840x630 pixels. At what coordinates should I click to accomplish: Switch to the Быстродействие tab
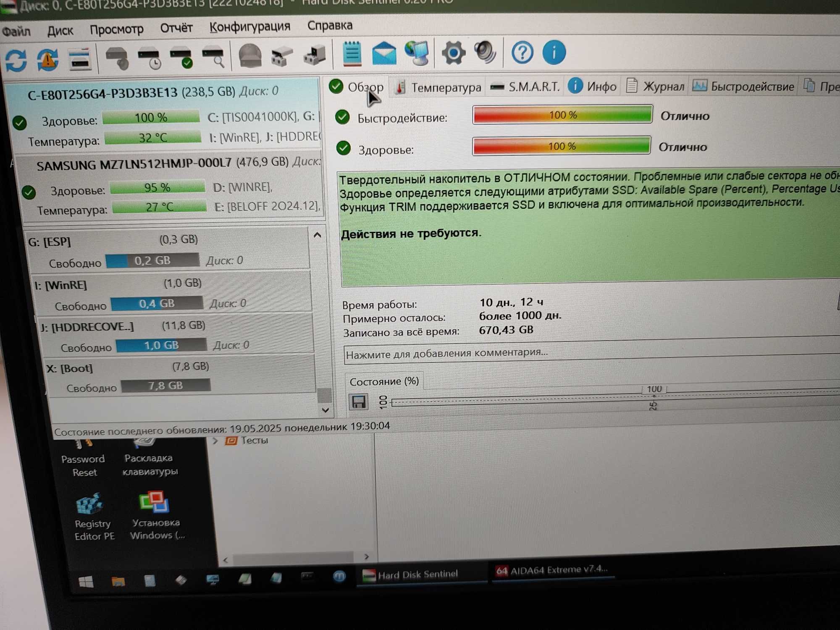tap(743, 86)
